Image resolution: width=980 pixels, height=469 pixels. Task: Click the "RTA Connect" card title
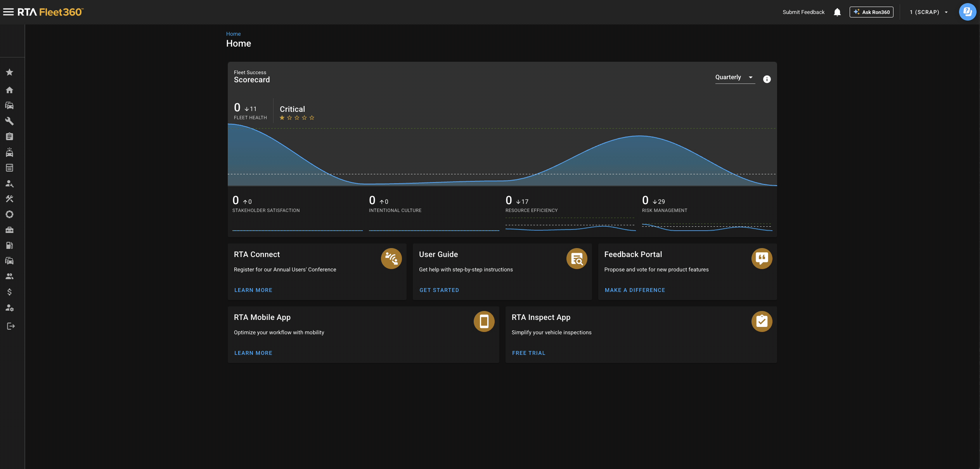(257, 254)
